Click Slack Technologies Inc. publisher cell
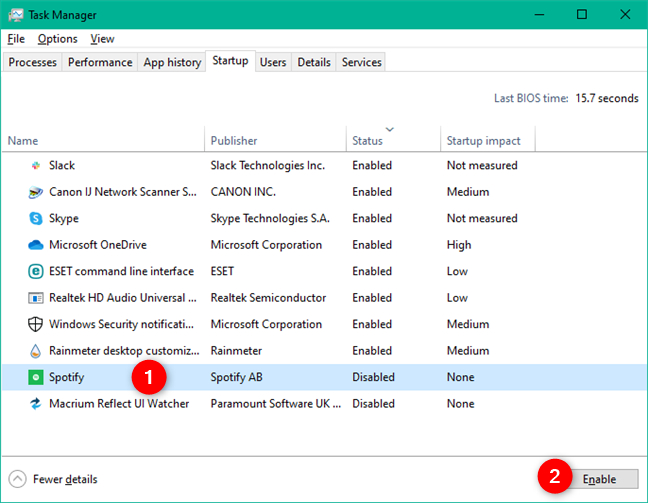This screenshot has height=503, width=648. coord(268,165)
